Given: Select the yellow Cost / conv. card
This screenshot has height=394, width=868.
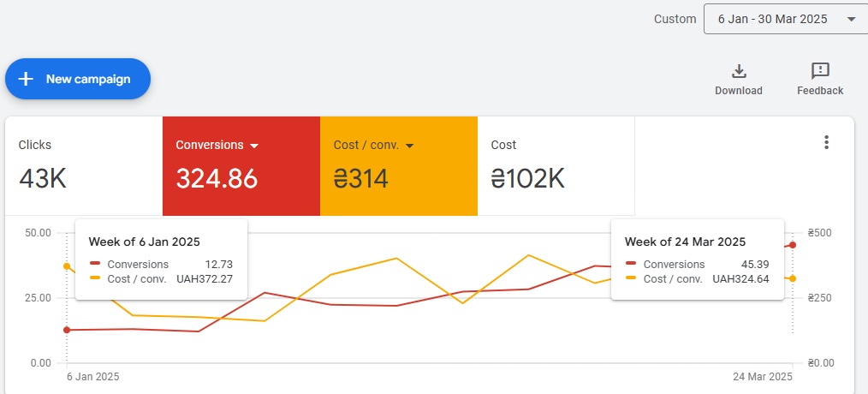Looking at the screenshot, I should 399,165.
